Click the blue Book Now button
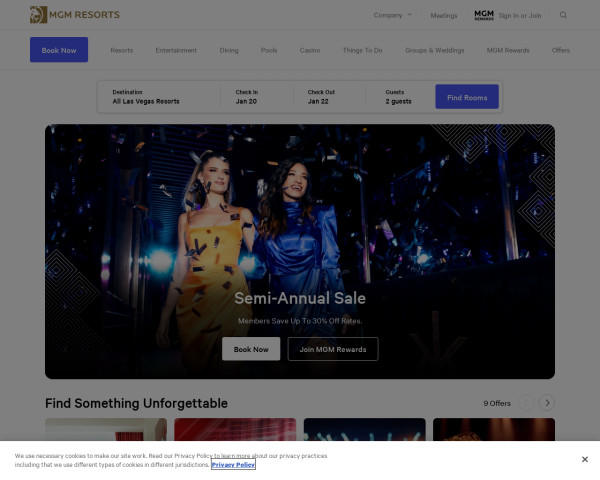600x480 pixels. pos(59,50)
